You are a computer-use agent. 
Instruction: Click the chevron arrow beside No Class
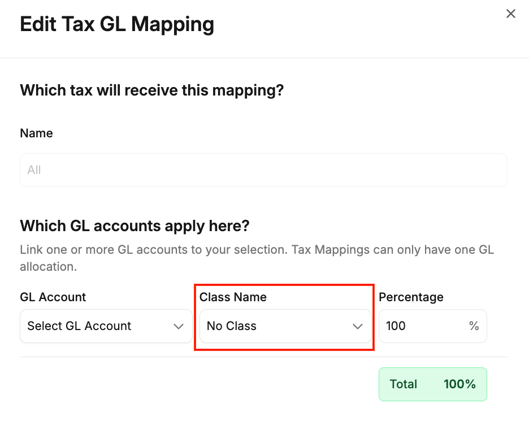tap(358, 327)
